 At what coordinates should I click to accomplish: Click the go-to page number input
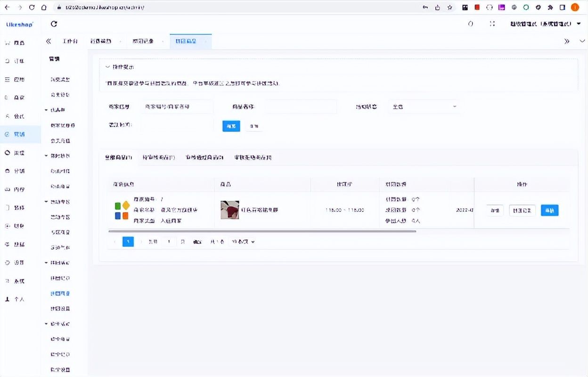pos(168,242)
